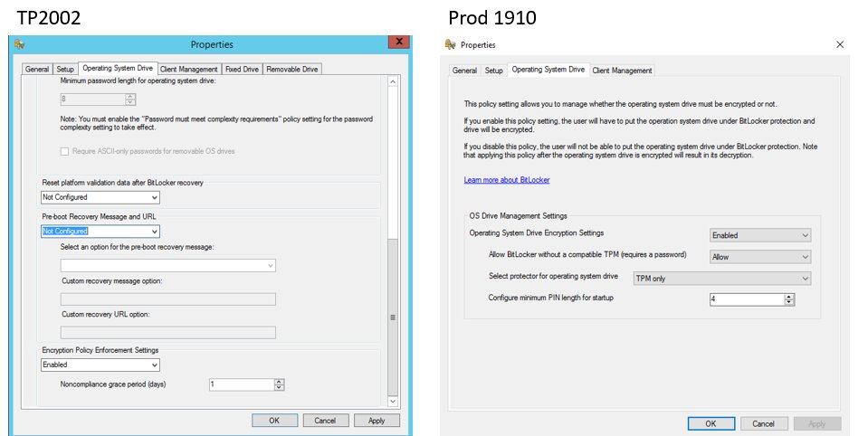Switch to General tab in TP2002 dialog
This screenshot has width=868, height=436.
pos(37,69)
